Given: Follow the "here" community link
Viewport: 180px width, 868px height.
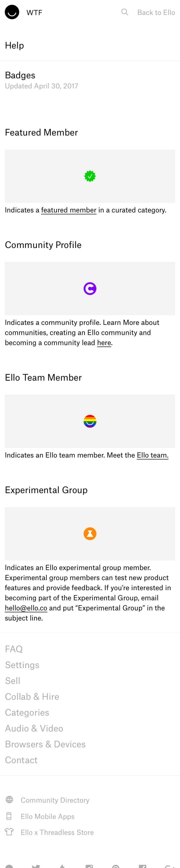Looking at the screenshot, I should coord(104,343).
